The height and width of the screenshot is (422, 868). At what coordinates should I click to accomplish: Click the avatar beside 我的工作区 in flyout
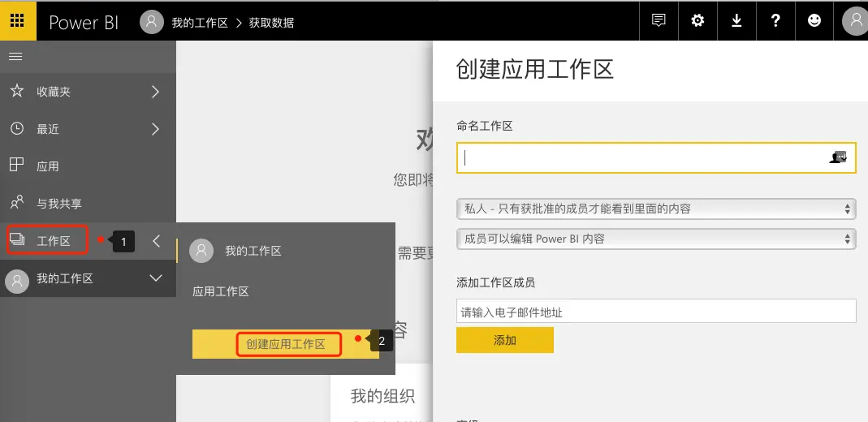(x=201, y=251)
